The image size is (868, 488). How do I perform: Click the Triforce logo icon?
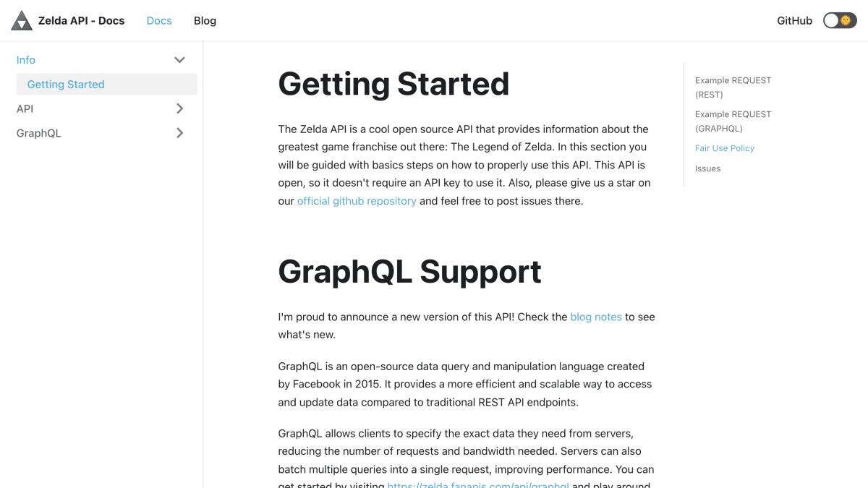(22, 20)
